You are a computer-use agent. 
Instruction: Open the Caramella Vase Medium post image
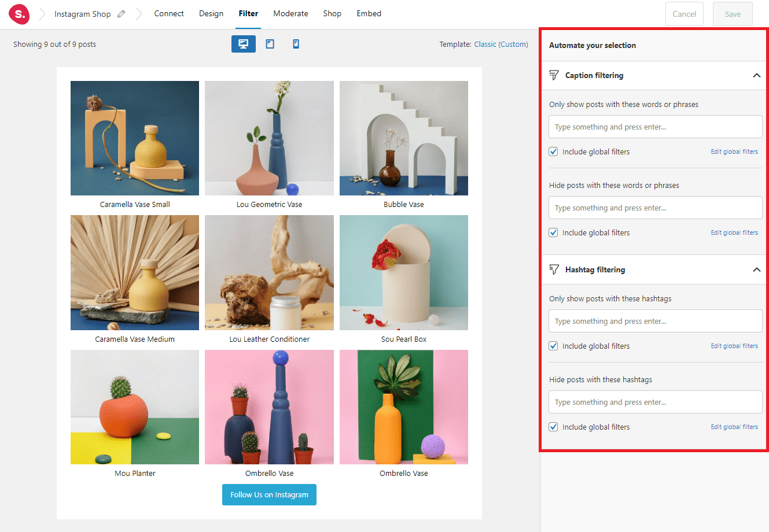[135, 272]
